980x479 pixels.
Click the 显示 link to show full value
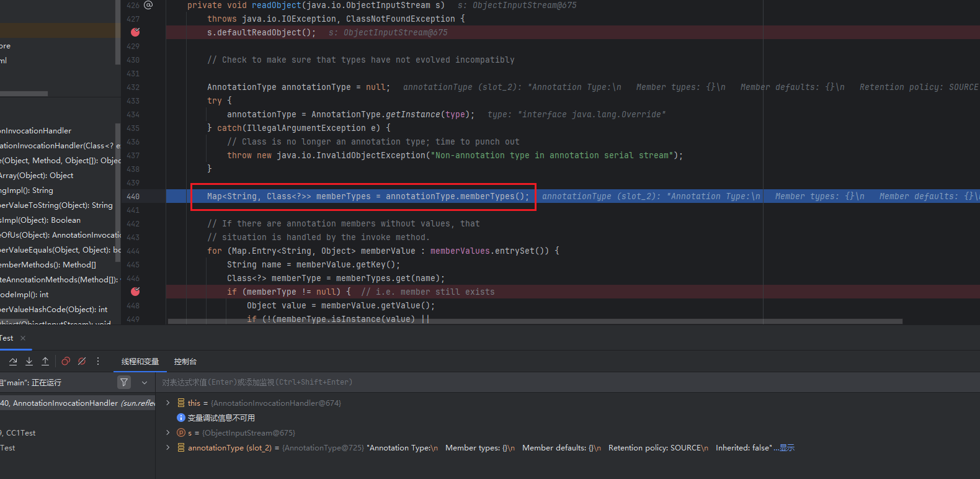(786, 448)
